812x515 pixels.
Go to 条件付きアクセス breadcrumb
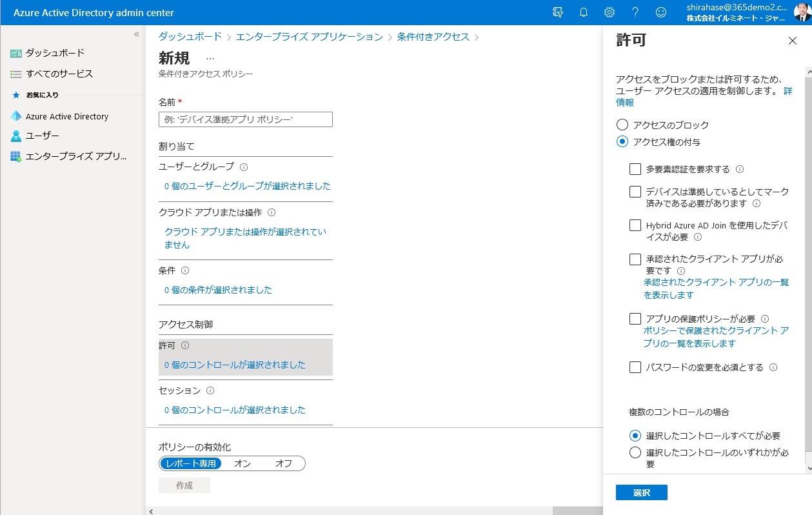tap(433, 37)
